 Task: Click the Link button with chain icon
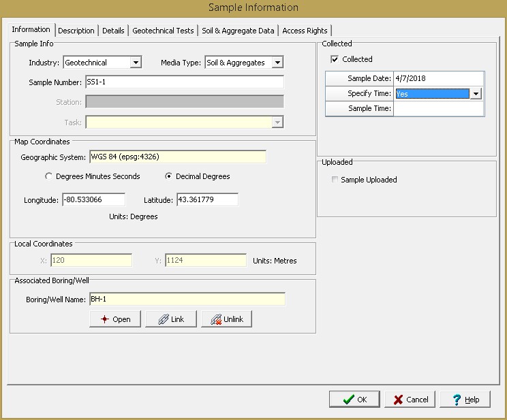[170, 319]
